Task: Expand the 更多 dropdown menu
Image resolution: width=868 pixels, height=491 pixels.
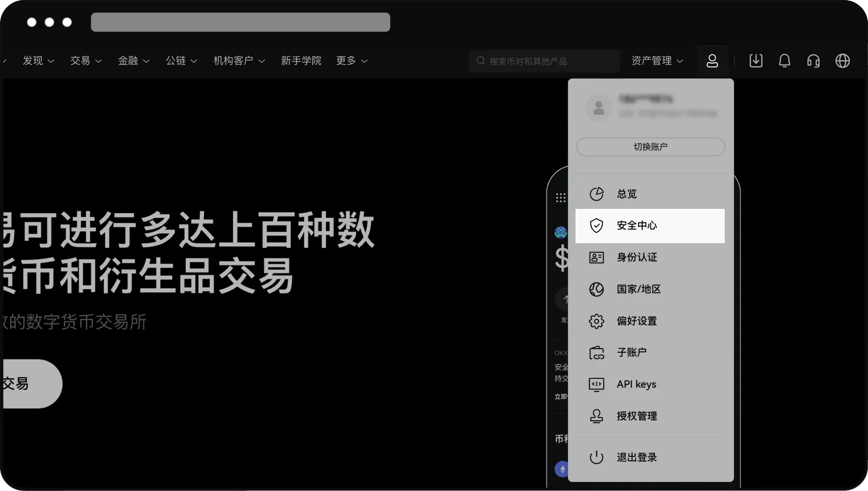Action: (x=351, y=61)
